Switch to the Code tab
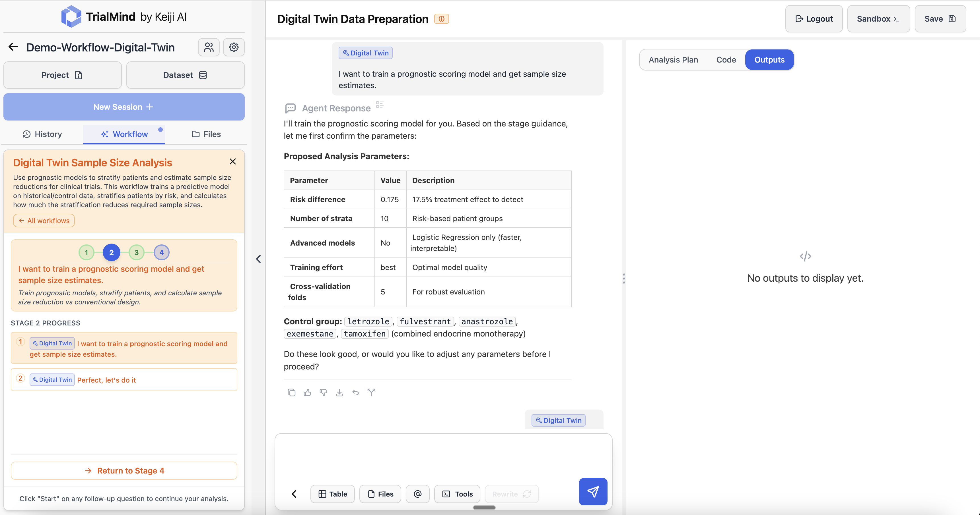The height and width of the screenshot is (515, 980). click(x=726, y=60)
